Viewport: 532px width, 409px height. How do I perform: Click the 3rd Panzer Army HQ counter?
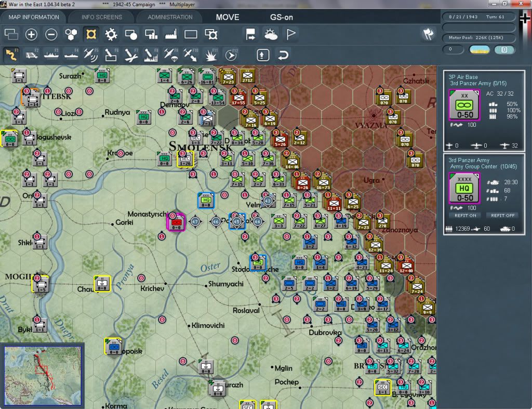tap(464, 188)
